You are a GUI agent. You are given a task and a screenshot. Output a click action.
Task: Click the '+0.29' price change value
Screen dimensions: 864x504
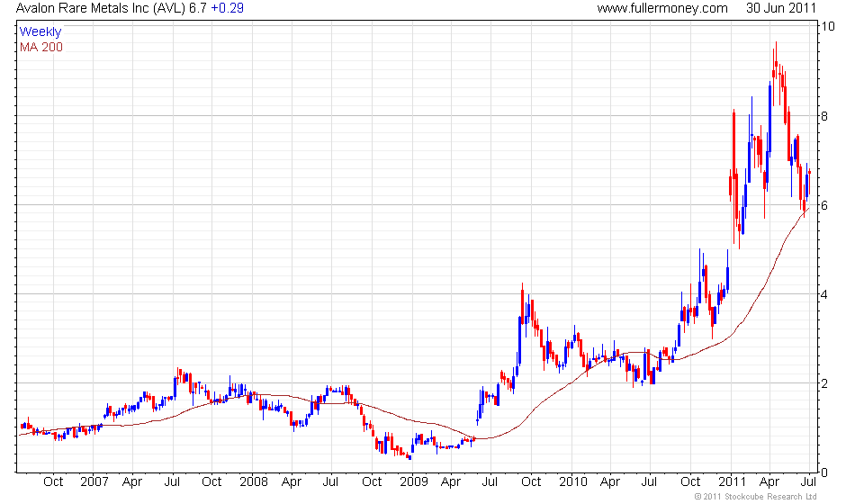pos(227,8)
